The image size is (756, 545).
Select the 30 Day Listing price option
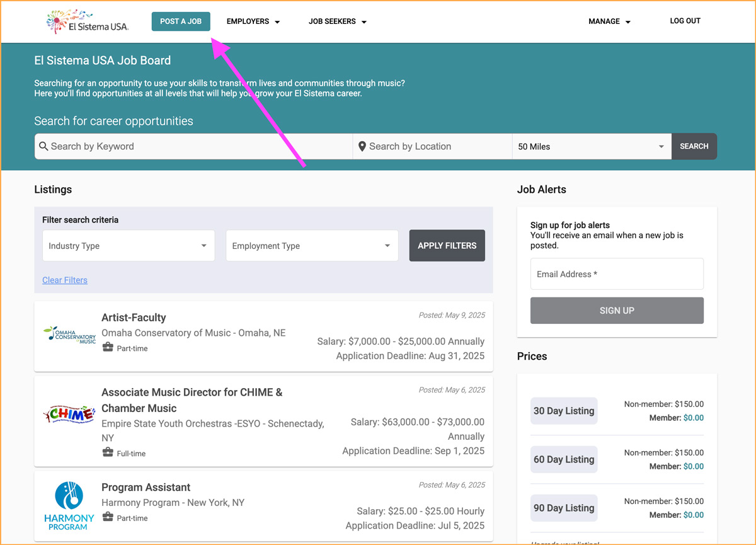564,411
